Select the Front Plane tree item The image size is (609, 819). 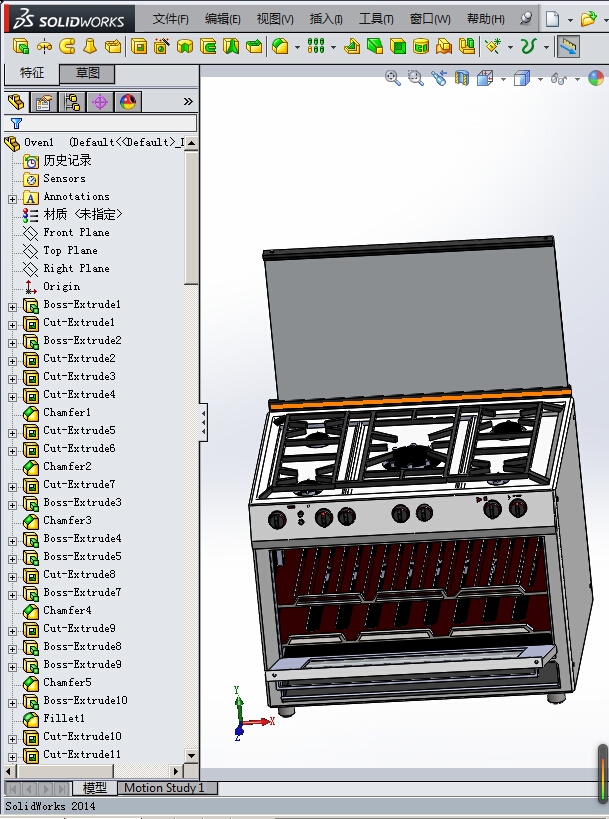(76, 232)
